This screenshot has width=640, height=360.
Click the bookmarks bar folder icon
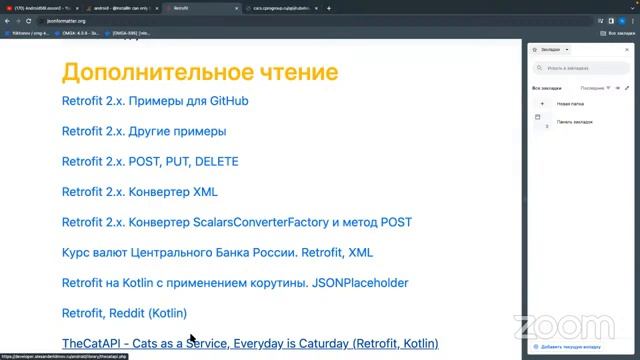click(x=538, y=117)
